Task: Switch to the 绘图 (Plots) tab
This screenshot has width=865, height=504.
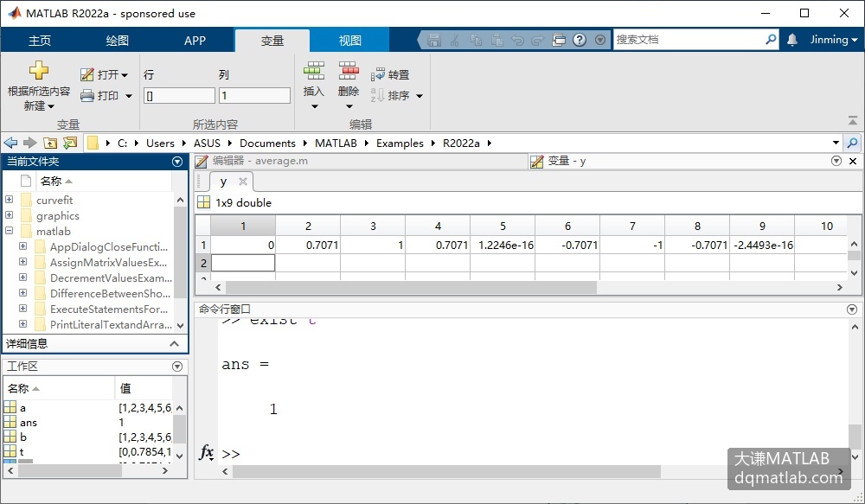Action: pyautogui.click(x=117, y=41)
